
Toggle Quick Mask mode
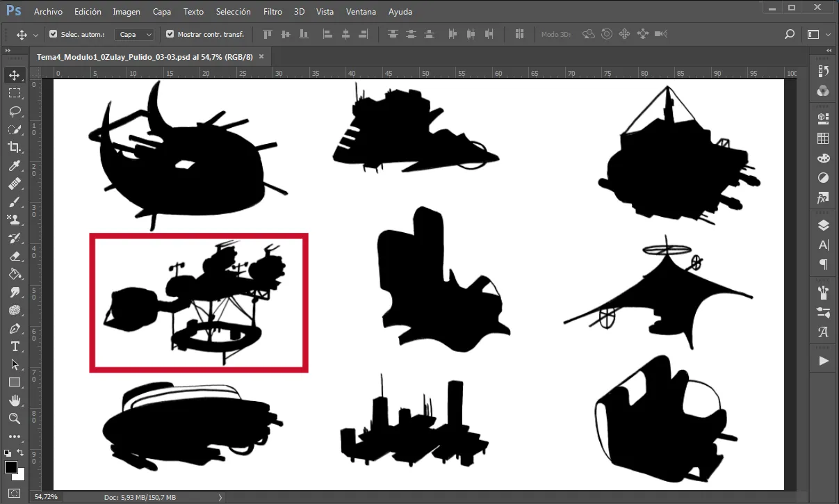[15, 494]
